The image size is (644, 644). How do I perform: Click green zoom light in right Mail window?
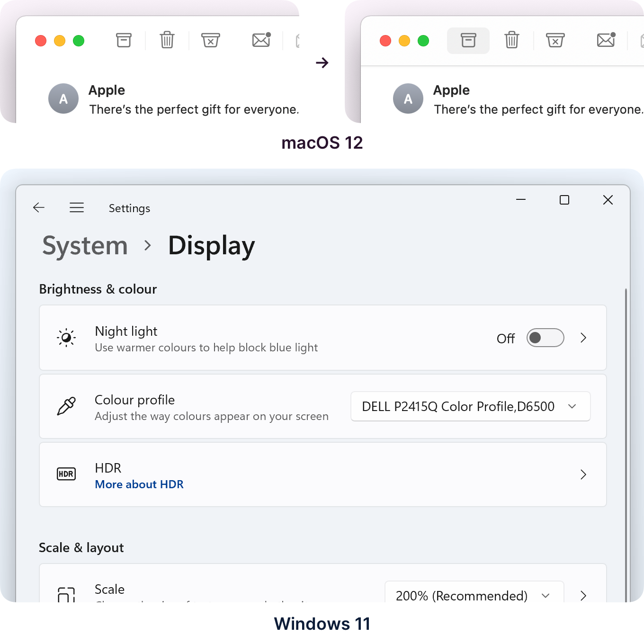423,41
